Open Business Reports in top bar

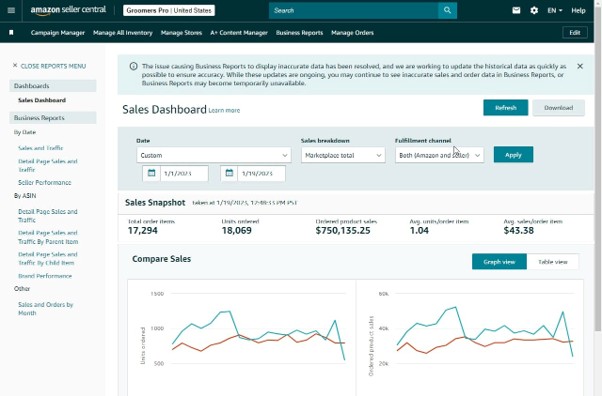[299, 33]
